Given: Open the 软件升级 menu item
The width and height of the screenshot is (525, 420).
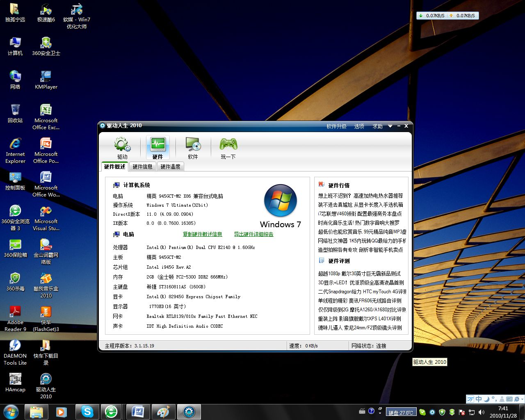Looking at the screenshot, I should pyautogui.click(x=336, y=126).
